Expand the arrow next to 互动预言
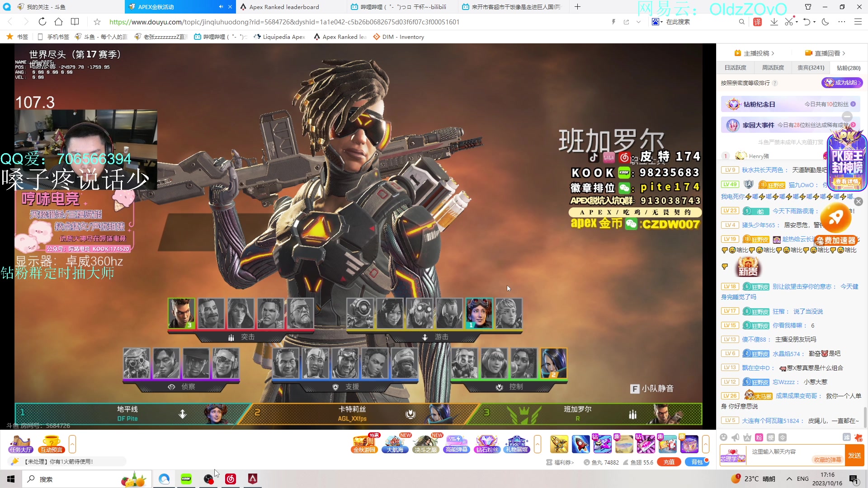The width and height of the screenshot is (868, 488). (72, 444)
